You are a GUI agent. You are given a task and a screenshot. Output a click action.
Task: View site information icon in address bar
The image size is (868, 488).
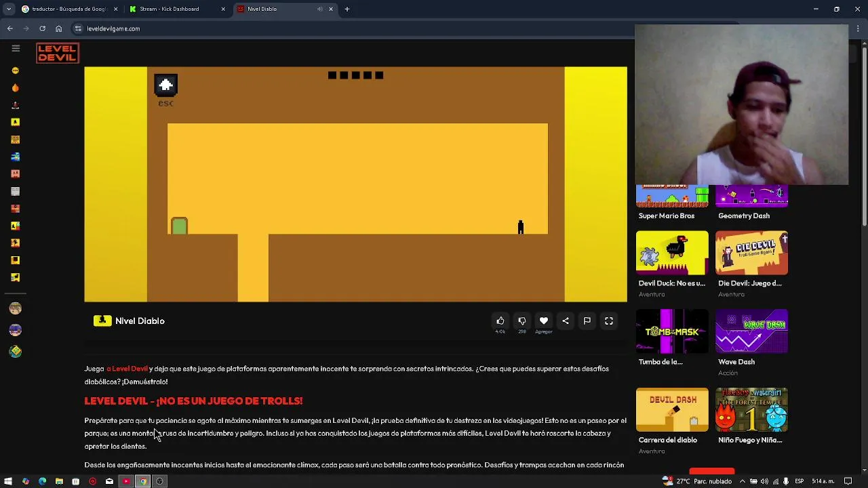coord(78,28)
